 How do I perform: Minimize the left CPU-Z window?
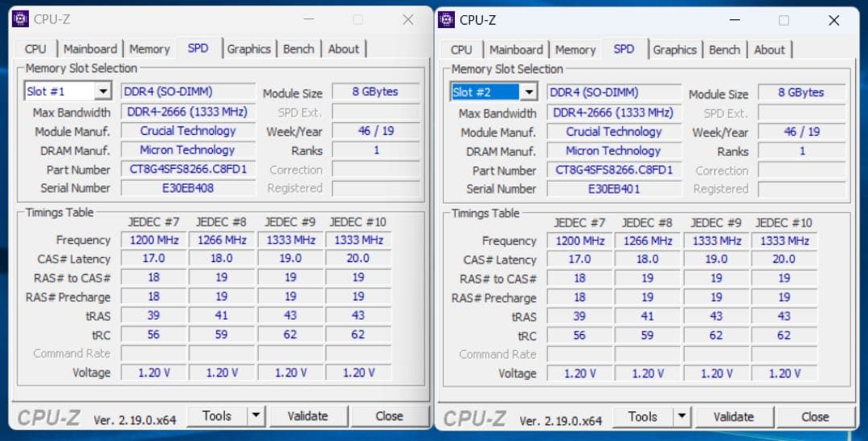tap(309, 19)
